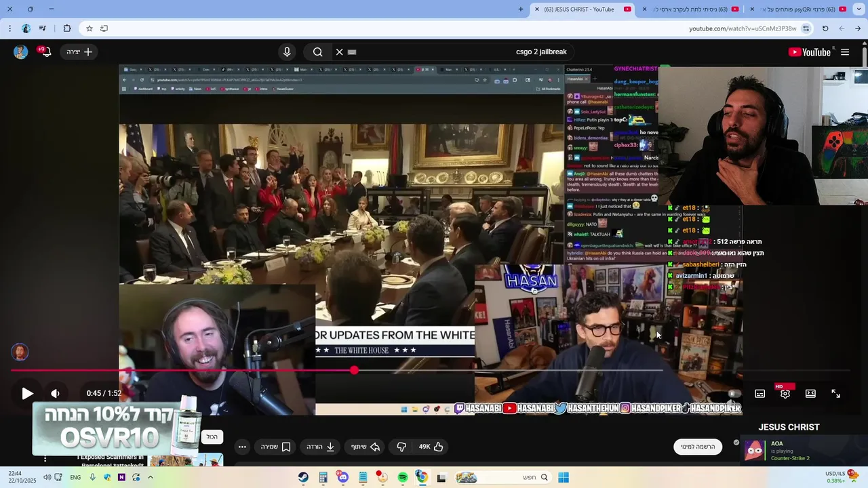The width and height of the screenshot is (868, 488).
Task: Go back to the previous page
Action: point(858,28)
